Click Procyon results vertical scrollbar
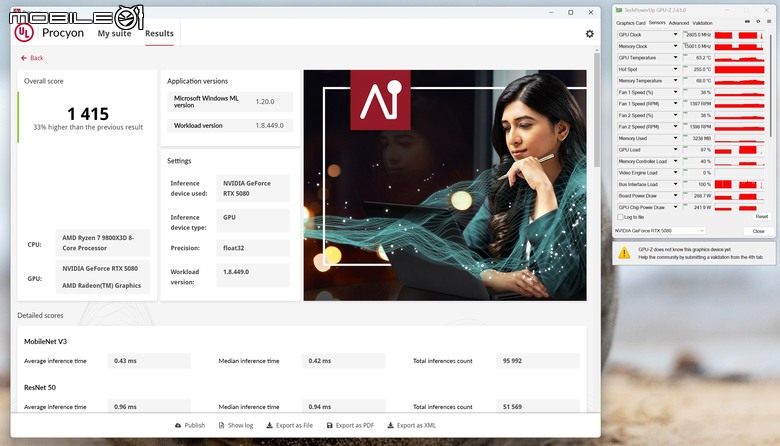 [597, 109]
